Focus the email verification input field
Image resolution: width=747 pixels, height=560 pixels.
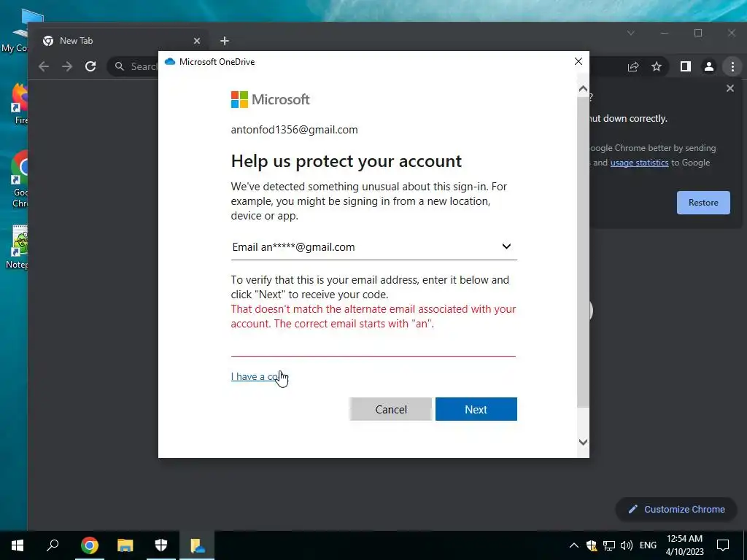(373, 346)
